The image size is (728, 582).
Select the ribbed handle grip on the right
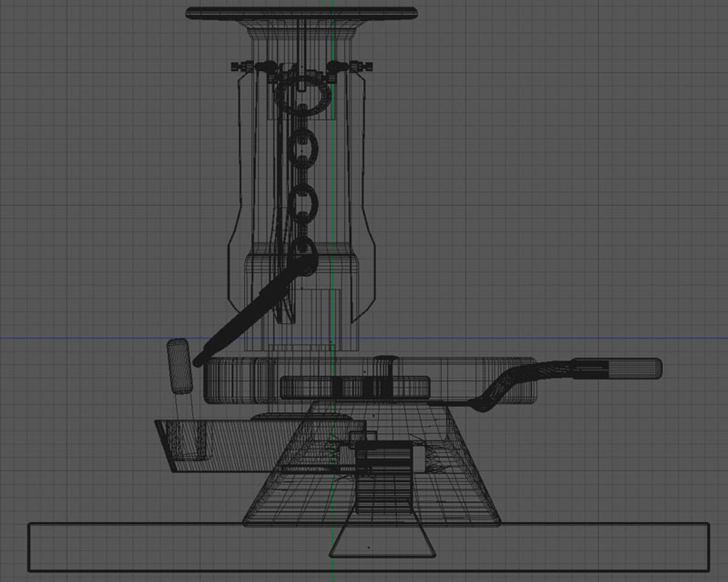(617, 369)
